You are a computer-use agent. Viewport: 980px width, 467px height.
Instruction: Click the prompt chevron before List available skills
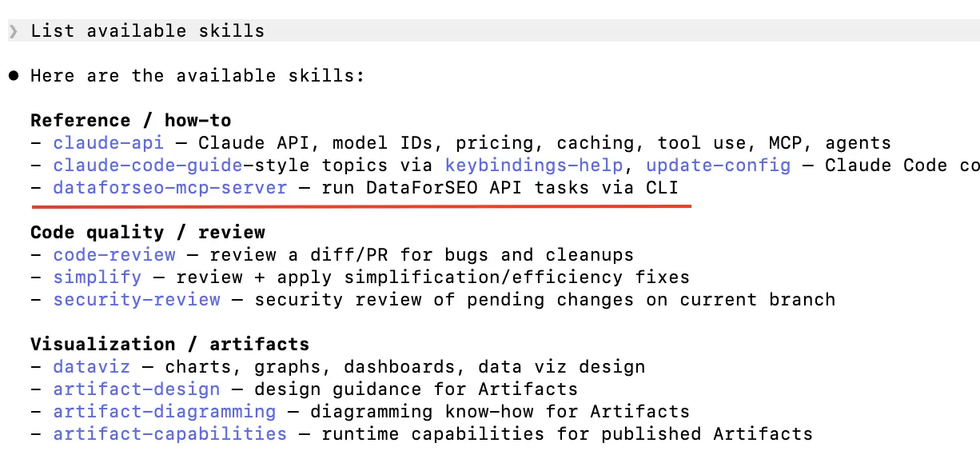[x=13, y=31]
